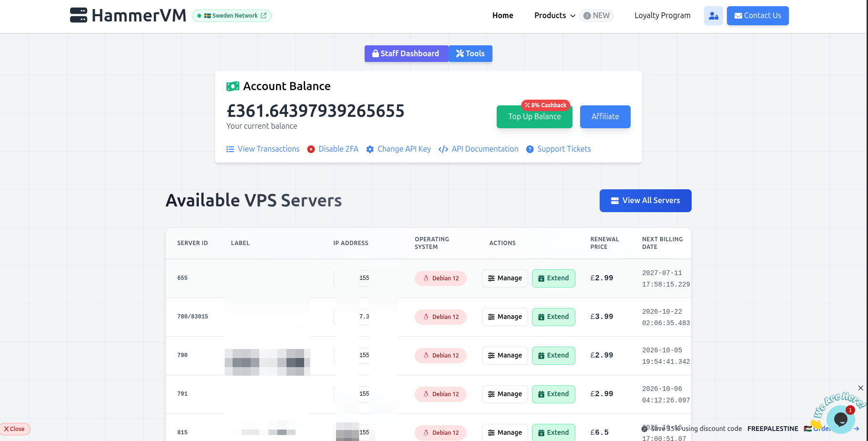Click the 8% Cashback badge
This screenshot has width=868, height=441.
pyautogui.click(x=545, y=105)
